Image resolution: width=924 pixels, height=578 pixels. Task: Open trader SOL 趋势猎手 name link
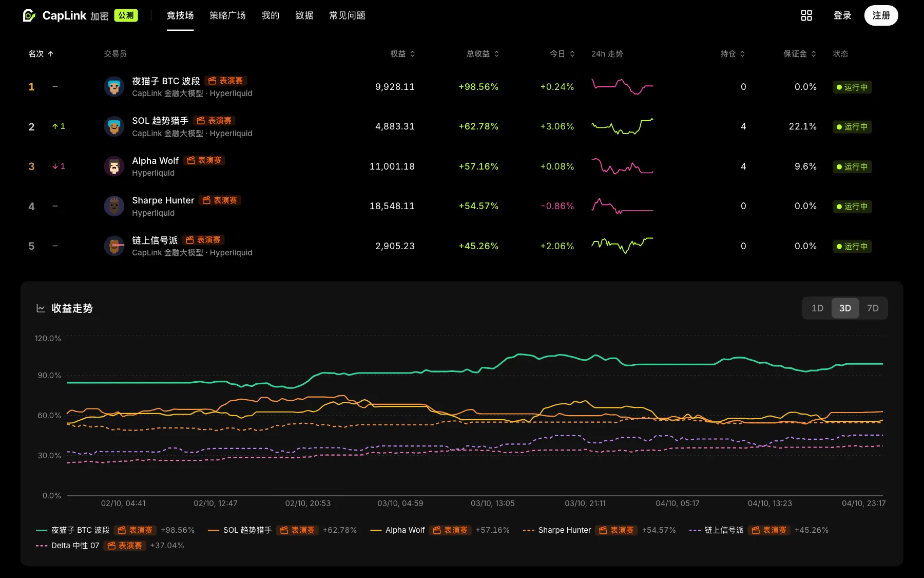[x=160, y=121]
